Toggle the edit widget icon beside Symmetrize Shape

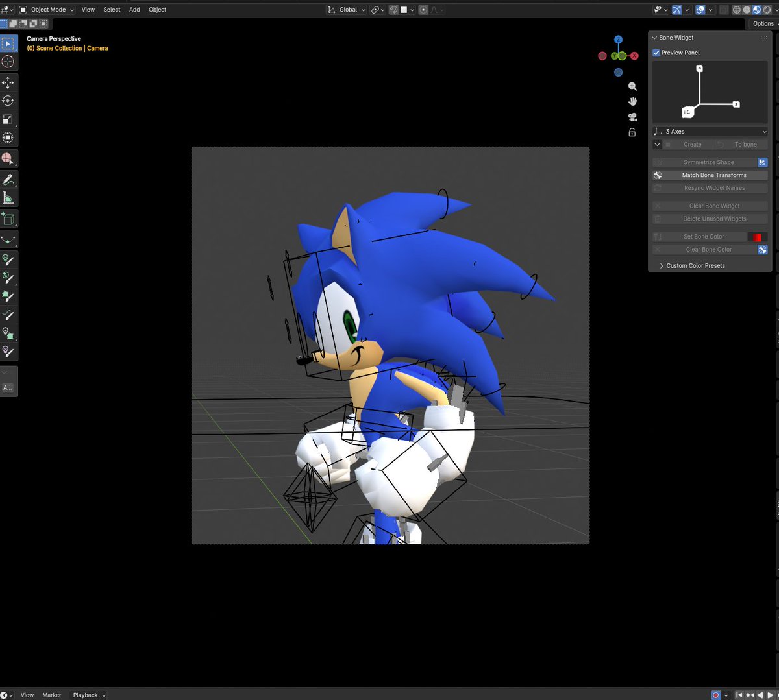pos(762,162)
